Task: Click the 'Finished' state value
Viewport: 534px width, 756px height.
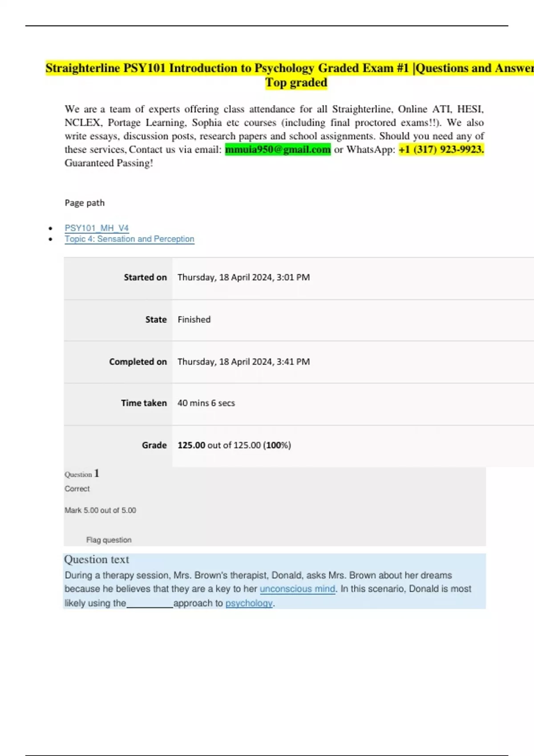Action: [x=194, y=320]
